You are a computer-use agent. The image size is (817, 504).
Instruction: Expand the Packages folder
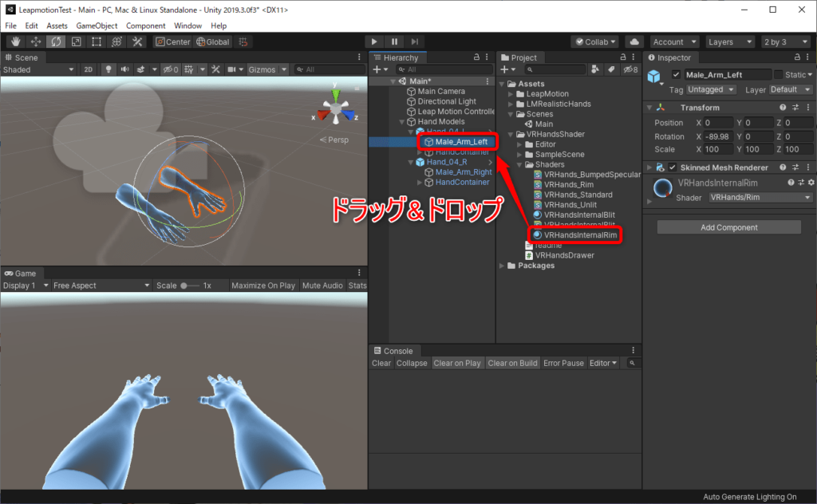click(502, 266)
